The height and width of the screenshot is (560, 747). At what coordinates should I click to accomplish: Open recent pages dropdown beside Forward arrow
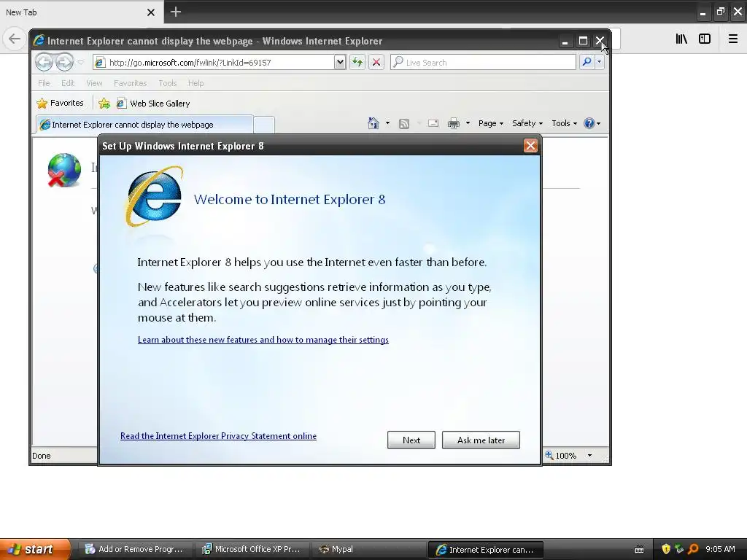click(80, 63)
